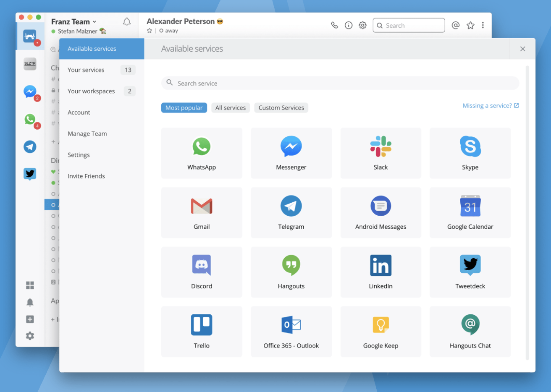The width and height of the screenshot is (551, 392).
Task: Click the phone call icon
Action: coord(334,25)
